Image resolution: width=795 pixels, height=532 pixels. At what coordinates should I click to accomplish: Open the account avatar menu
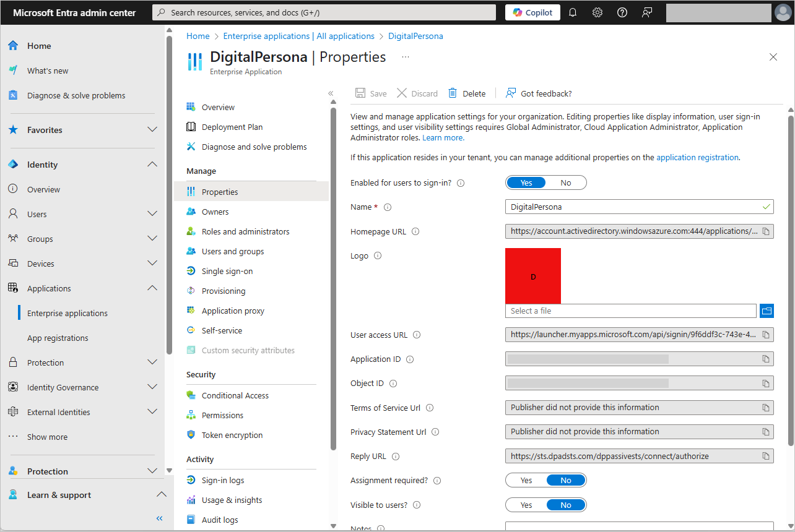pyautogui.click(x=782, y=12)
